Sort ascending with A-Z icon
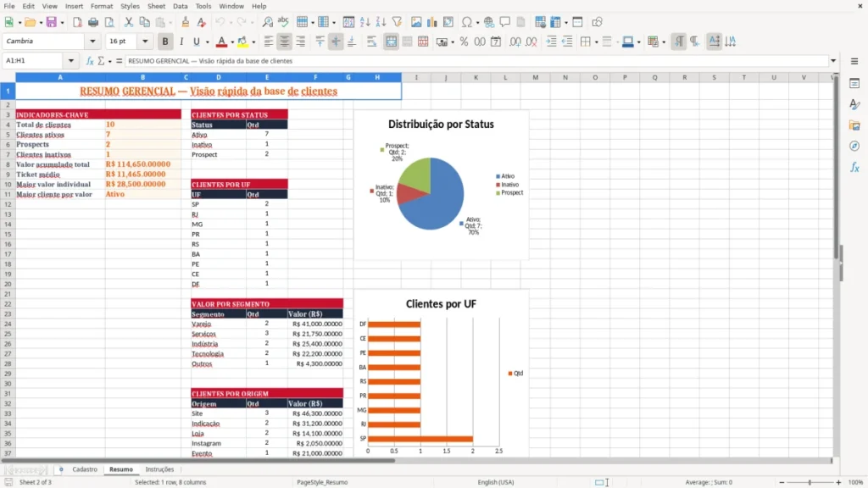The height and width of the screenshot is (488, 868). pyautogui.click(x=364, y=22)
